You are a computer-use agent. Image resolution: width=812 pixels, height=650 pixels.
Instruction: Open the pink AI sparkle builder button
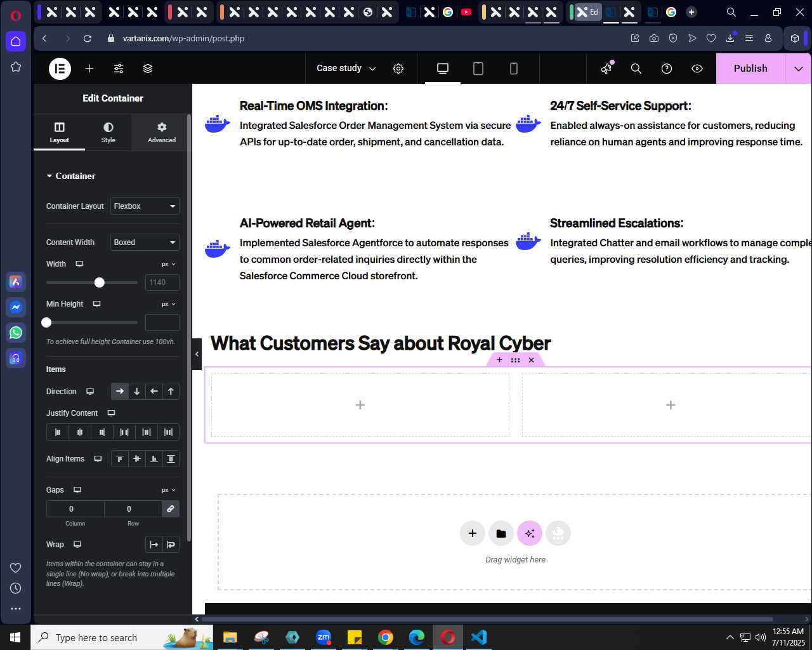tap(530, 533)
